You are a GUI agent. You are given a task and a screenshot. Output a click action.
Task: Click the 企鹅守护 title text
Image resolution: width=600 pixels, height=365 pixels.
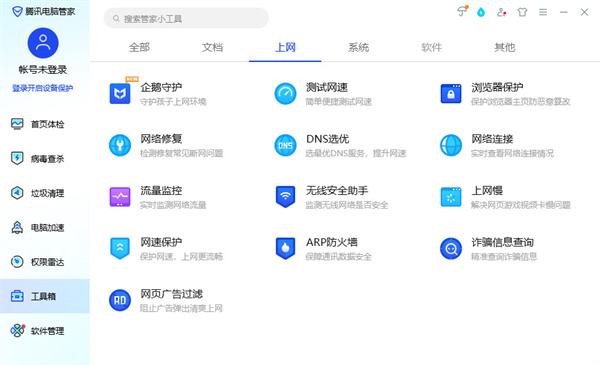click(161, 87)
